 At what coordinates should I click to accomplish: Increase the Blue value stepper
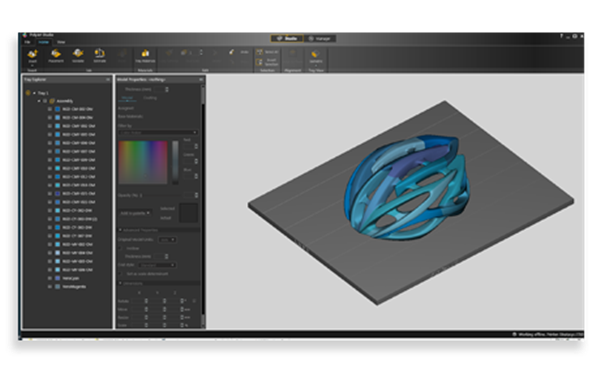point(196,175)
